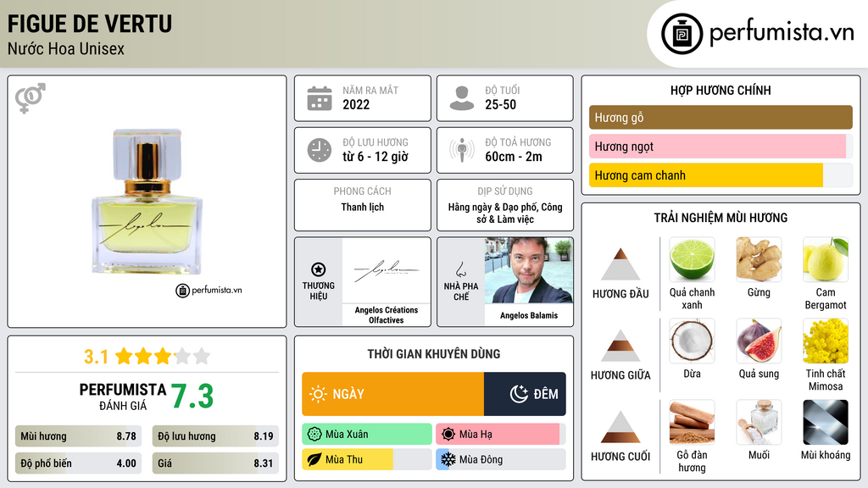
Task: Click the release year 2022 value
Action: [x=356, y=104]
